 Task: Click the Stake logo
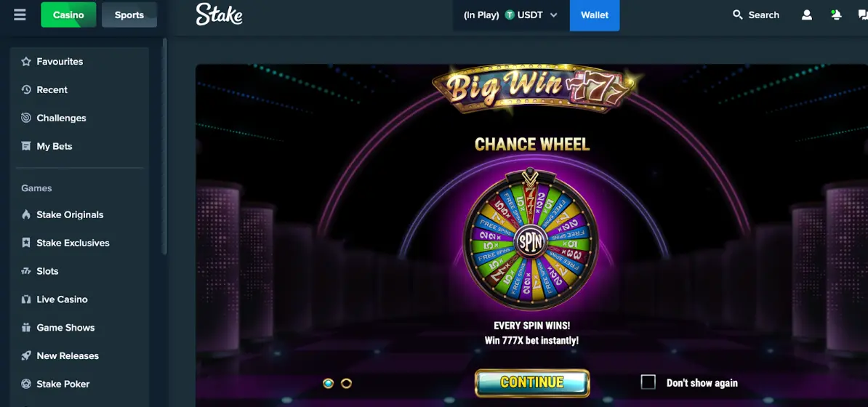pos(220,15)
